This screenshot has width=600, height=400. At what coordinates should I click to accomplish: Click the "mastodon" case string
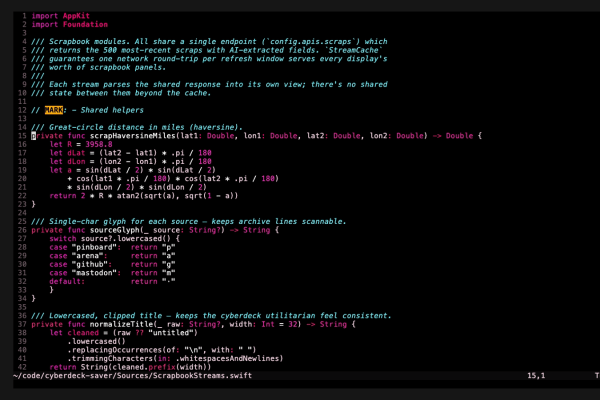tap(94, 273)
